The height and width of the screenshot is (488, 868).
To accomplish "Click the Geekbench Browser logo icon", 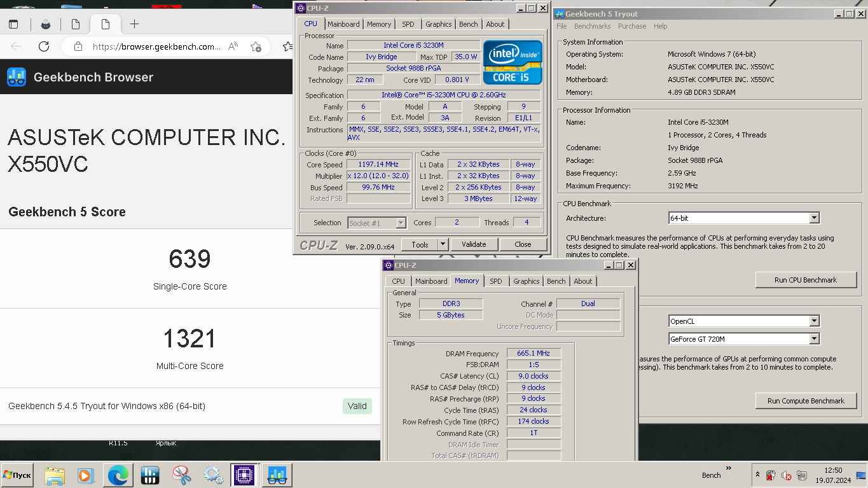I will pyautogui.click(x=17, y=77).
